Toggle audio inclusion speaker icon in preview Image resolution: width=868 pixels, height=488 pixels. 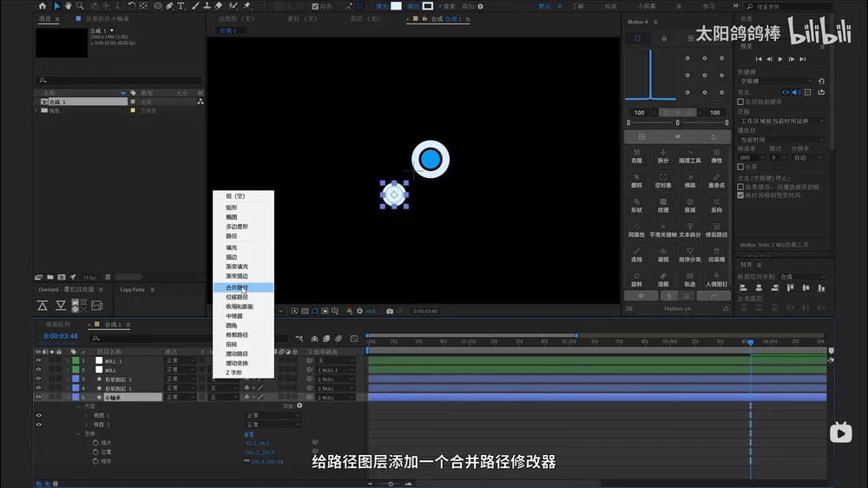796,93
